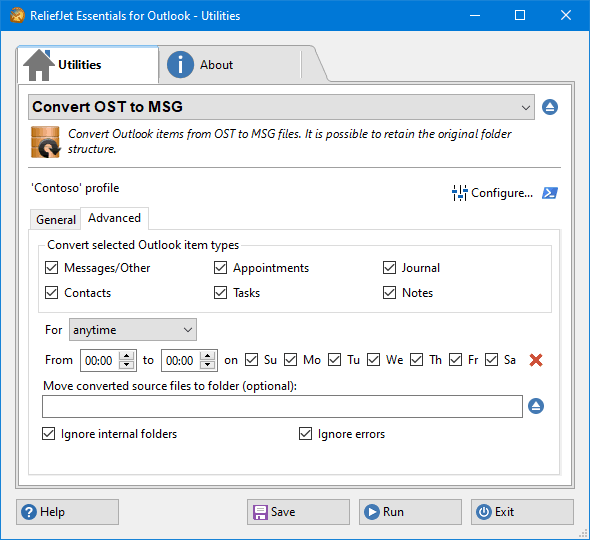The image size is (590, 540).
Task: Click the browse icon beside move folder field
Action: (536, 406)
